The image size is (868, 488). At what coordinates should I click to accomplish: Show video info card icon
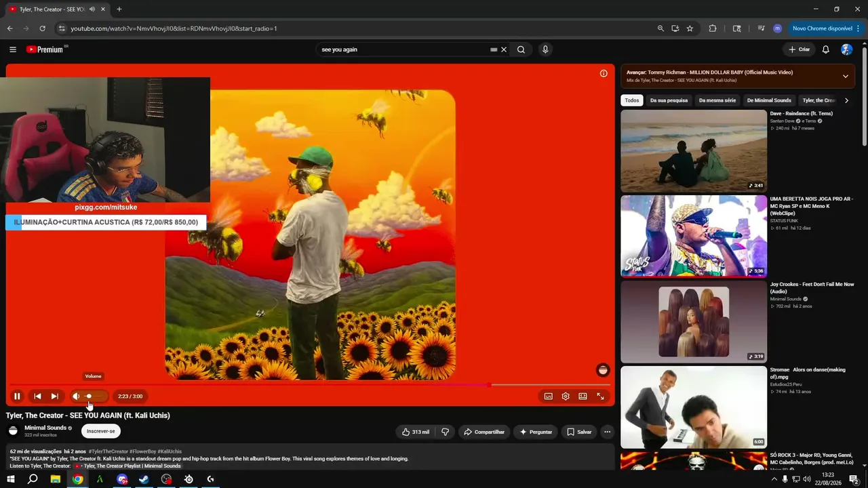tap(604, 73)
